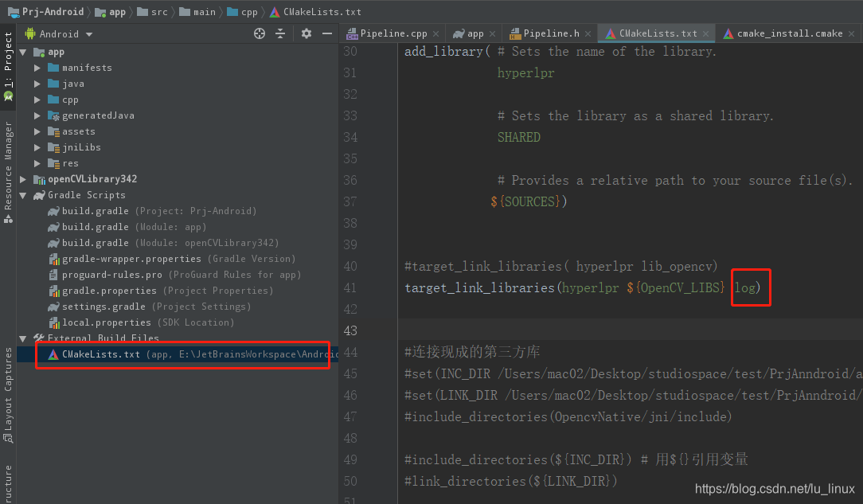Open settings.gradle file
Image resolution: width=863 pixels, height=504 pixels.
click(150, 307)
